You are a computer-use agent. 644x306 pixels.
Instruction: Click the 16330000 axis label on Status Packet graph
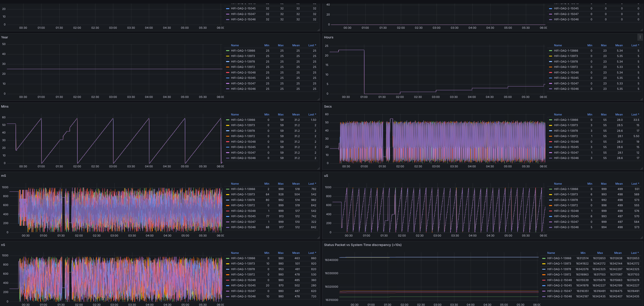pos(331,273)
